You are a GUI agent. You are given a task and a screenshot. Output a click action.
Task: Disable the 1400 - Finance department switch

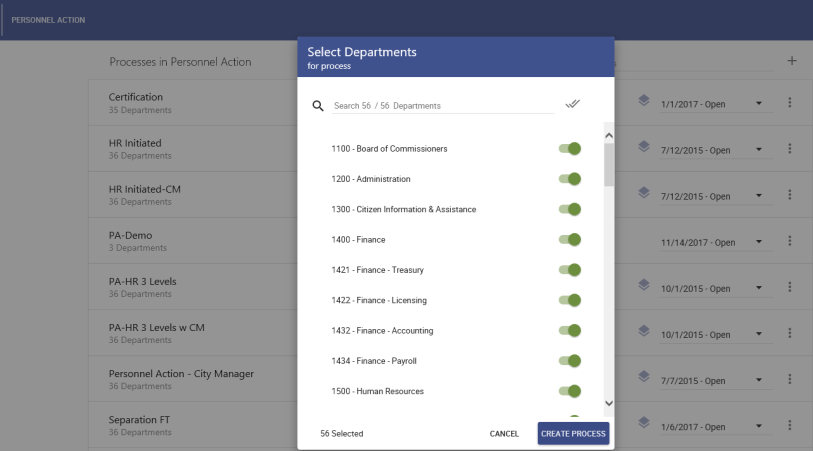tap(570, 240)
